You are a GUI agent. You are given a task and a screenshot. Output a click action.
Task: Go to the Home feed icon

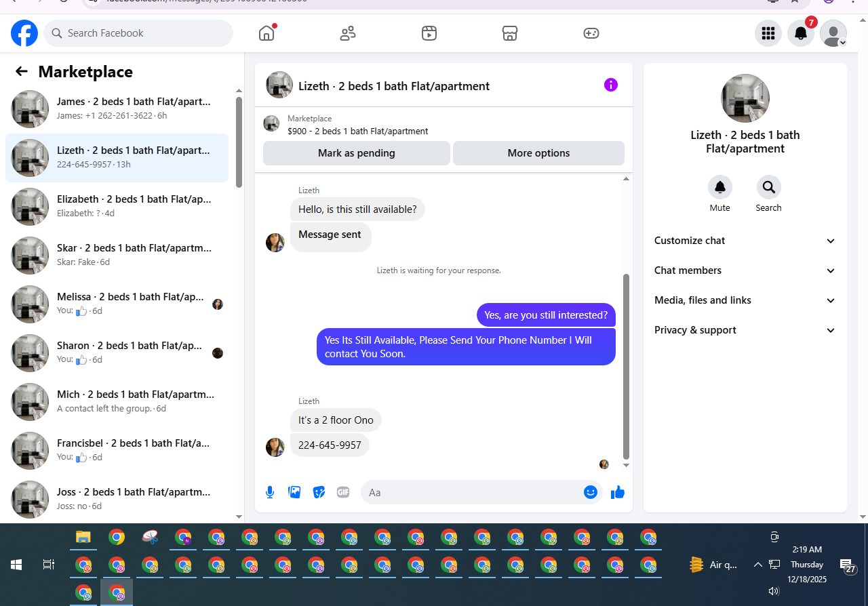267,33
